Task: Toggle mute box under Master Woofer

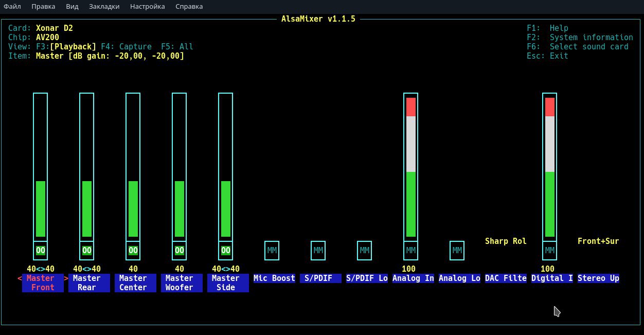Action: click(x=180, y=251)
